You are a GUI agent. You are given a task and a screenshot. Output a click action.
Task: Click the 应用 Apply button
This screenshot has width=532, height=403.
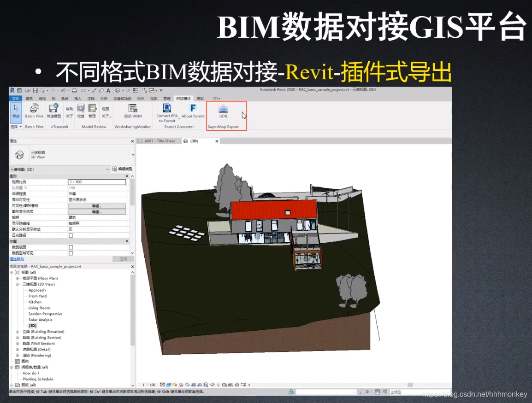123,259
